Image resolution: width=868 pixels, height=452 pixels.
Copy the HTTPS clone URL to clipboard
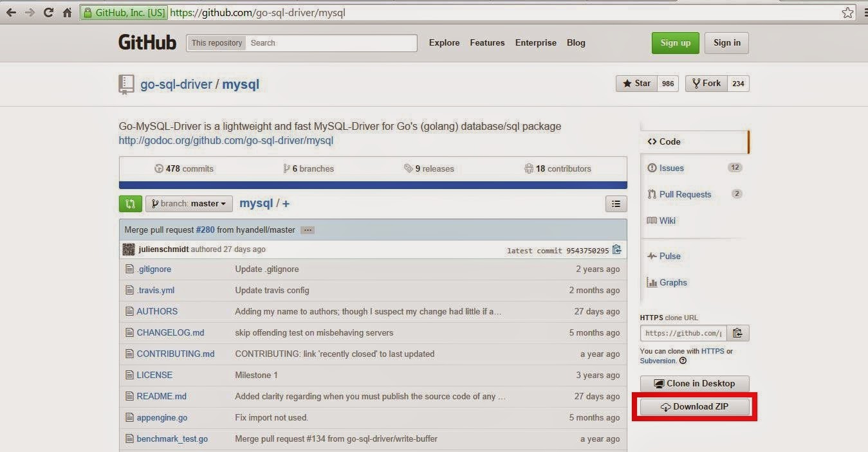coord(737,333)
